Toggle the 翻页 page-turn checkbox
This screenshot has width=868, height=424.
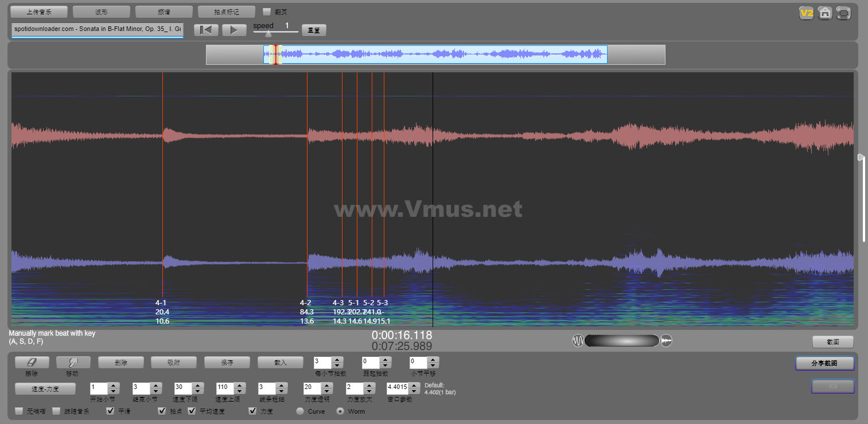click(x=267, y=11)
